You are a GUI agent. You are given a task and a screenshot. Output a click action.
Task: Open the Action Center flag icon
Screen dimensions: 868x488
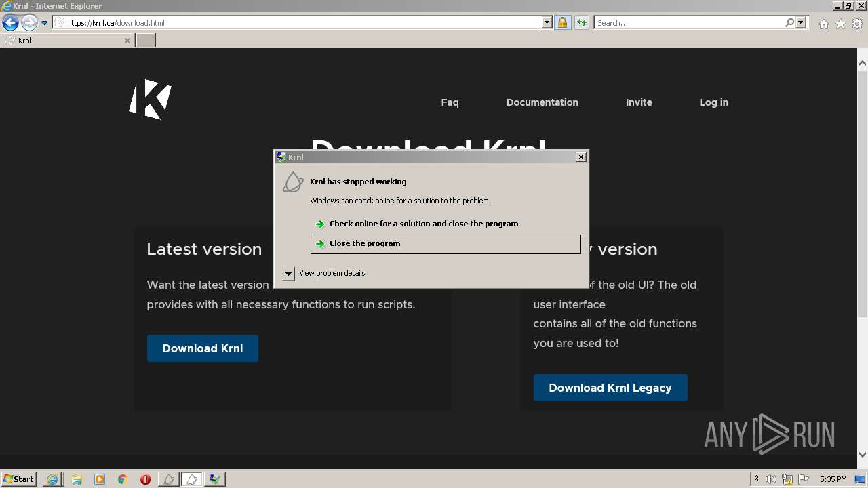(804, 479)
